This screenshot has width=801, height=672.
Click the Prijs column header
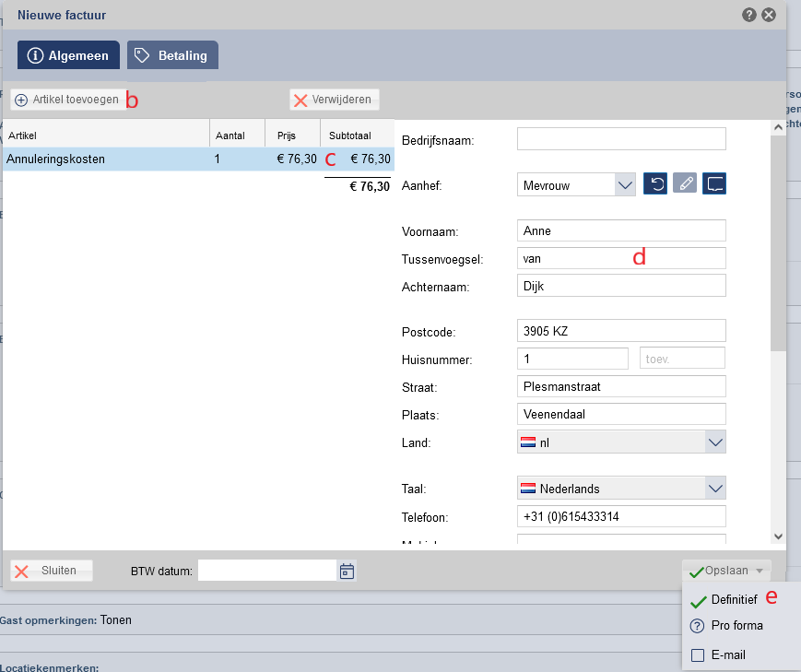tap(293, 136)
